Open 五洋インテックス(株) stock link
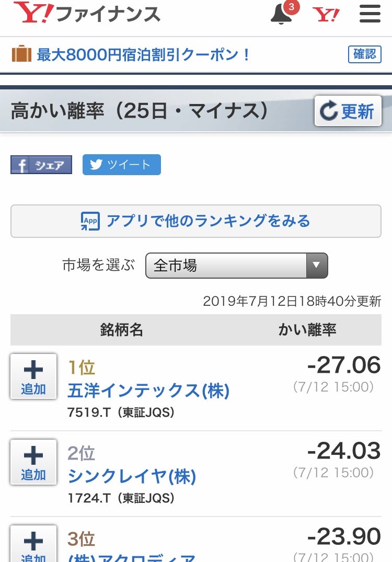 pyautogui.click(x=148, y=390)
